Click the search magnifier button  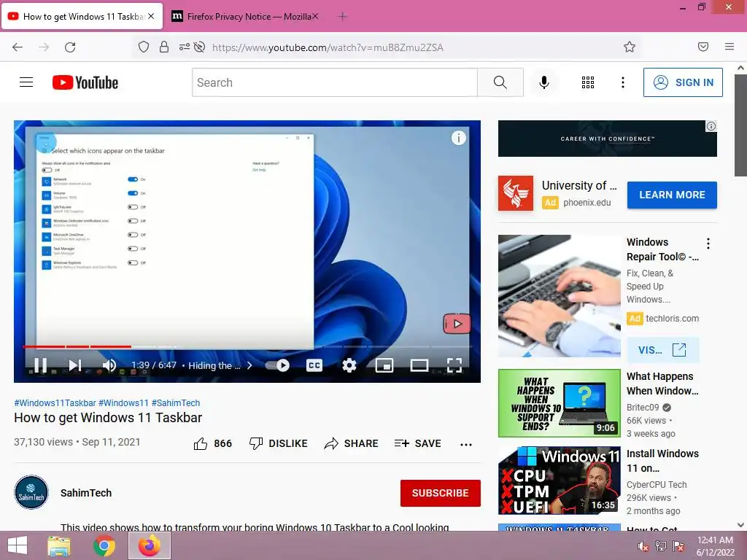point(500,82)
